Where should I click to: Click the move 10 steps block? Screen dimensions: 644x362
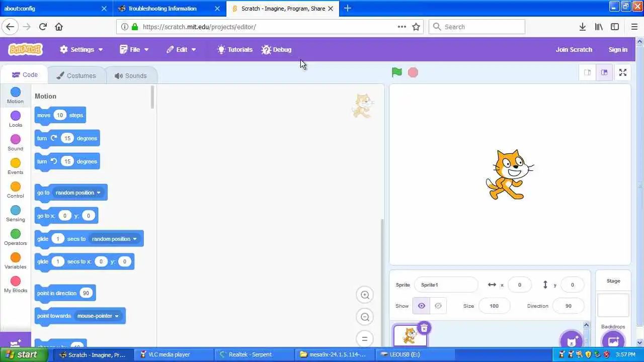click(x=60, y=115)
